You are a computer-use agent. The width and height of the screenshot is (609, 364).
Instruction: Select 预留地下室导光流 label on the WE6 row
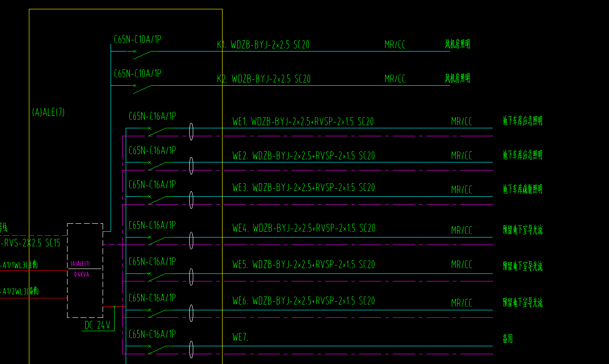pyautogui.click(x=522, y=303)
